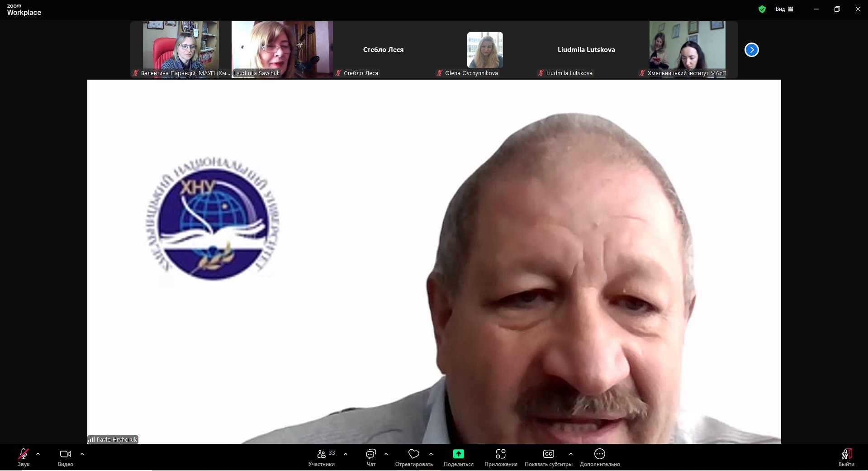
Task: Select Валентина Парандій video thumbnail
Action: (x=181, y=50)
